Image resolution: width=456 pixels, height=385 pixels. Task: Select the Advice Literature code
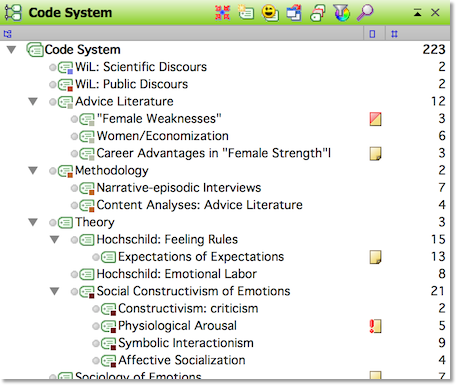124,101
